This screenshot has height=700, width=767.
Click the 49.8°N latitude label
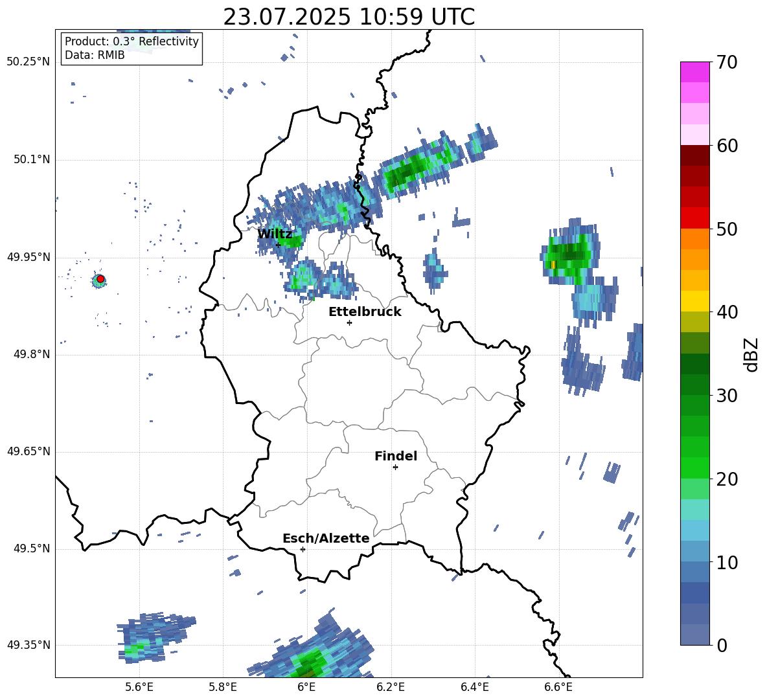tap(32, 354)
